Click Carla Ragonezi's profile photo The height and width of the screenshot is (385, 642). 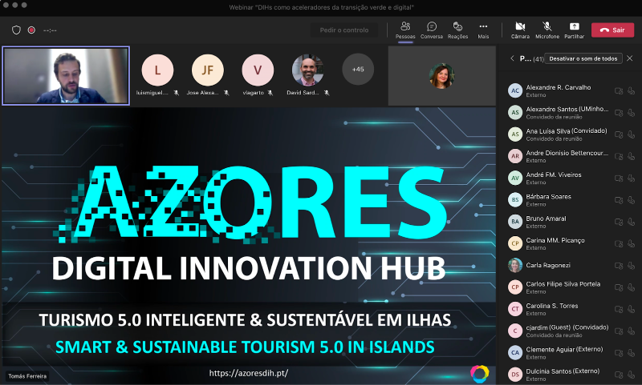pyautogui.click(x=515, y=265)
